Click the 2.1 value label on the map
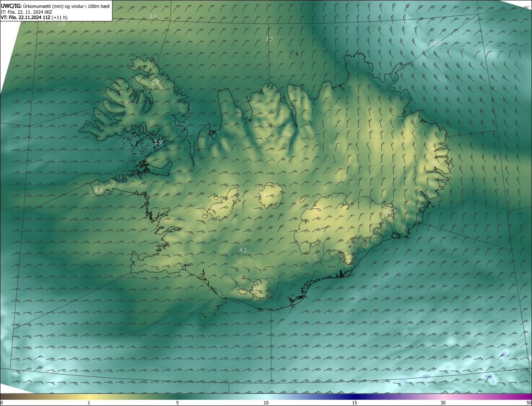 286,134
